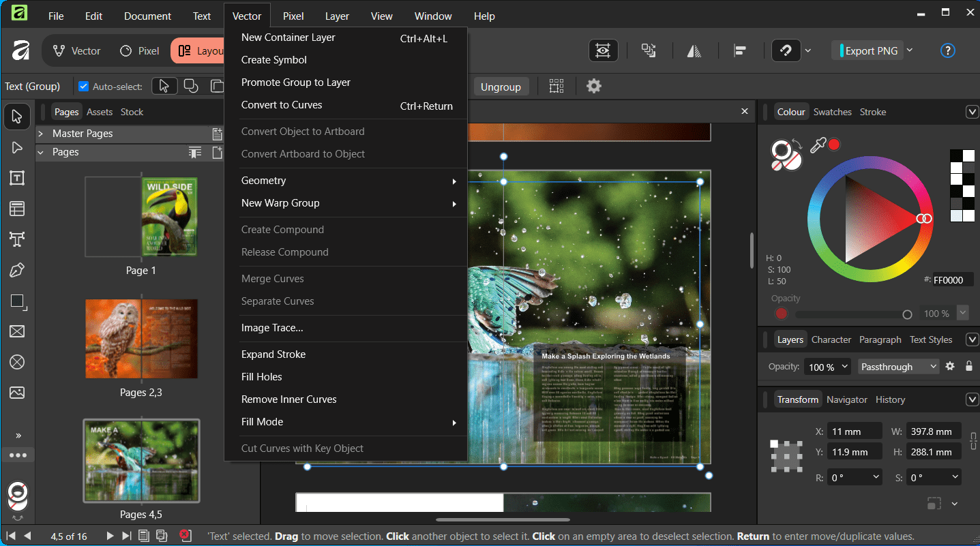Screen dimensions: 980x546
Task: Choose Image Trace... from Vector menu
Action: click(x=272, y=328)
